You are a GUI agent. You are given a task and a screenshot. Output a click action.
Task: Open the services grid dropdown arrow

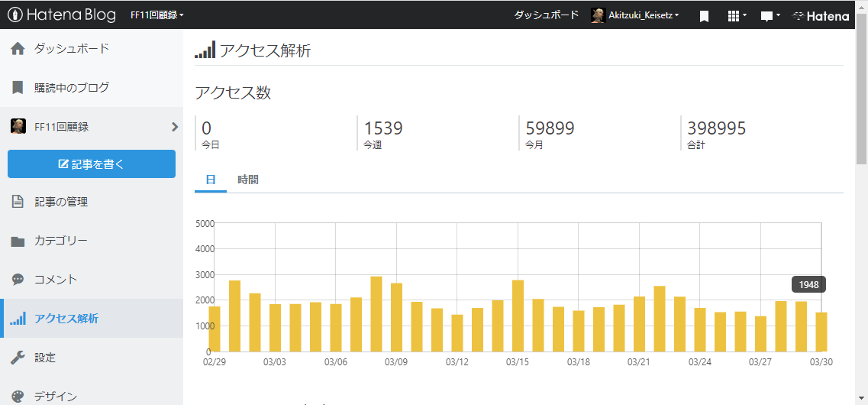pyautogui.click(x=745, y=15)
